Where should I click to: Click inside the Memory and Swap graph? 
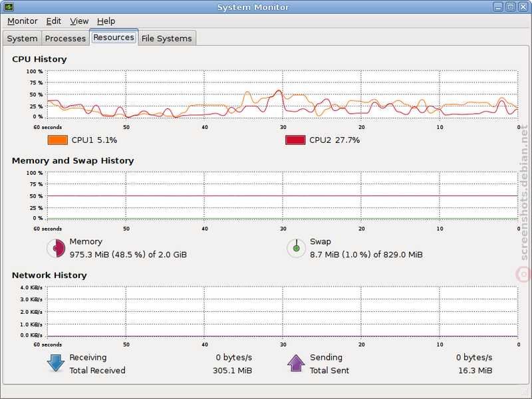click(282, 196)
